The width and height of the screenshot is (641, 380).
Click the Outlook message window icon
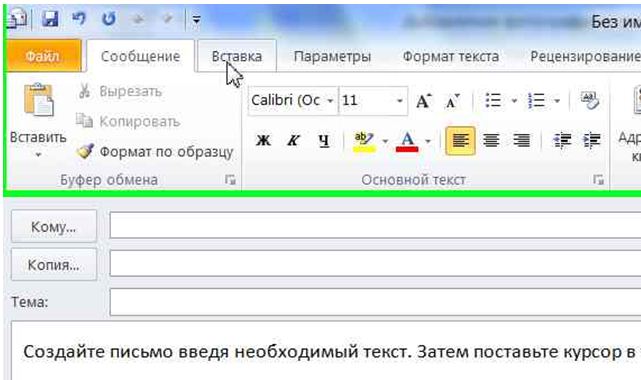[x=17, y=18]
